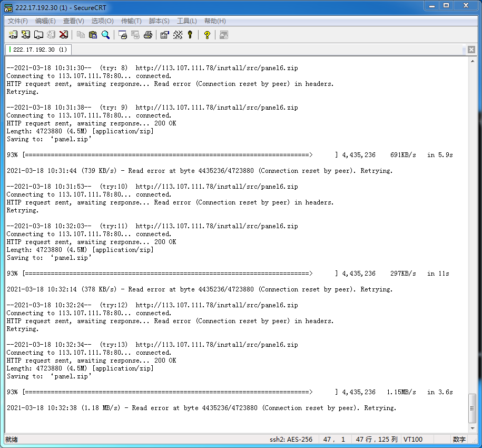Image resolution: width=482 pixels, height=448 pixels.
Task: Click the 10:31:44 Read error line
Action: coord(200,171)
